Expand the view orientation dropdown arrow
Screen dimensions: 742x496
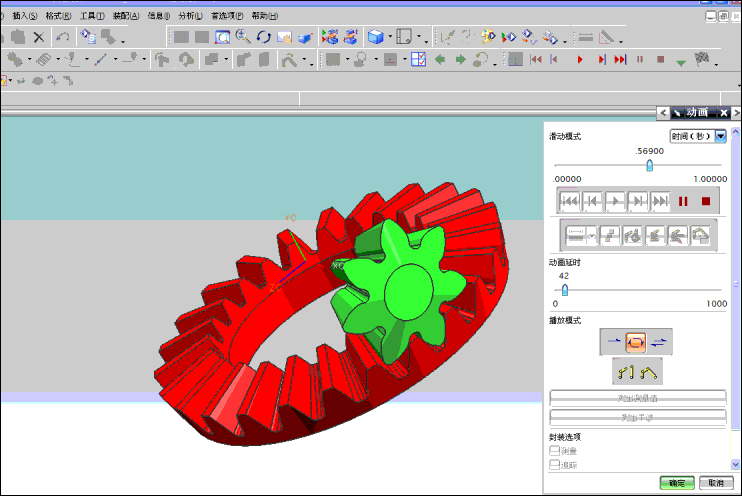click(419, 37)
